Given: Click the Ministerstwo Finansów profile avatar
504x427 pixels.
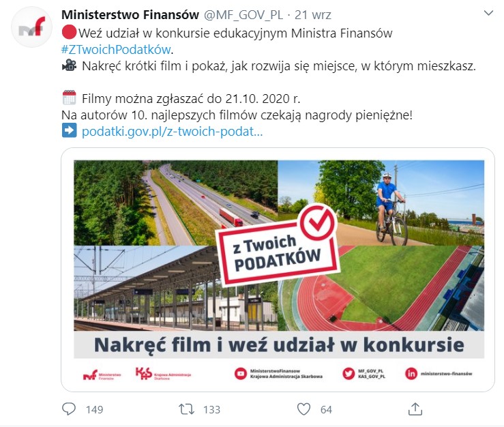Looking at the screenshot, I should tap(31, 27).
